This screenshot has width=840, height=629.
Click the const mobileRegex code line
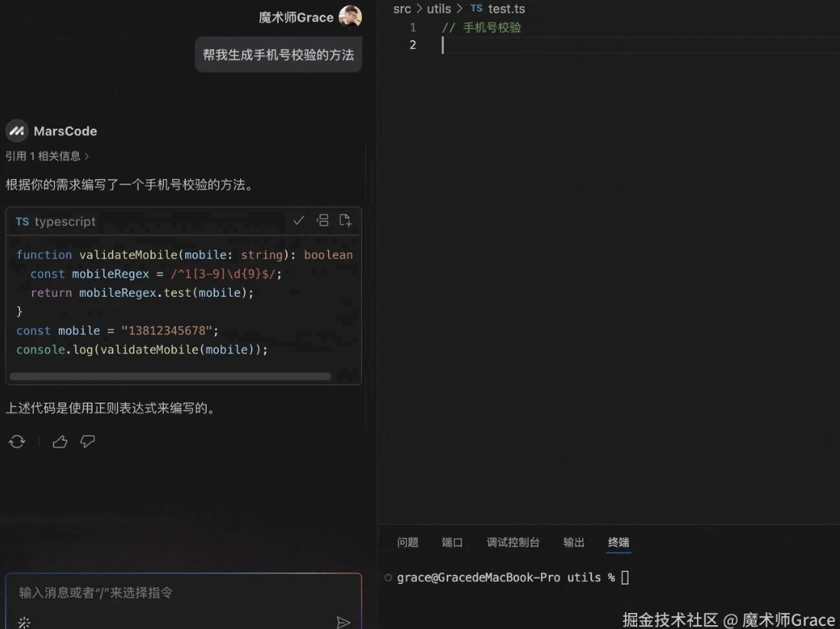(156, 274)
